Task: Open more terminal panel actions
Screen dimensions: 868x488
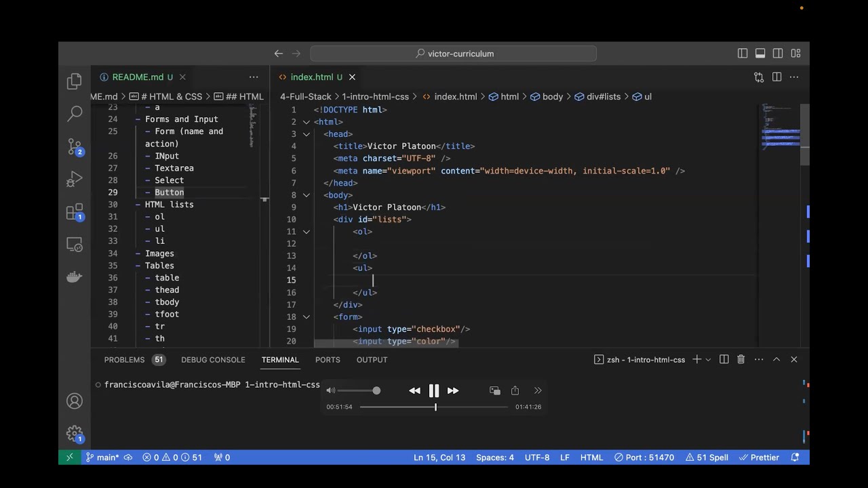Action: [759, 359]
